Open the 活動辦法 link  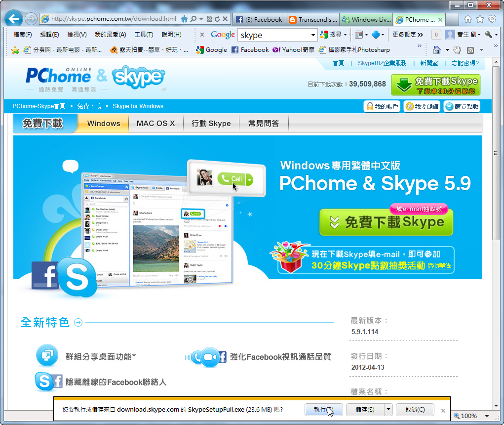439,266
